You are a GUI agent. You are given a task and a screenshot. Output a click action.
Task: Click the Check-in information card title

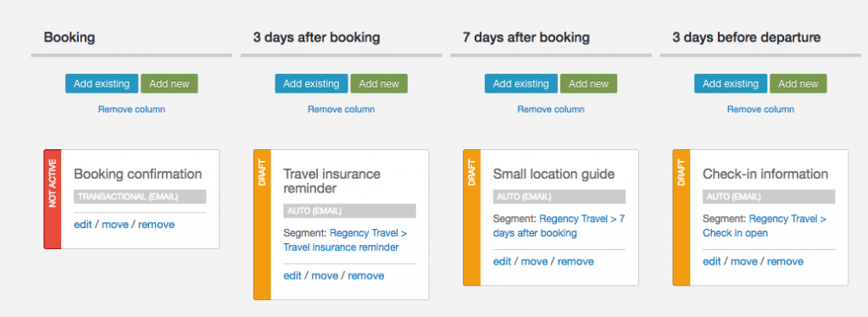[765, 175]
